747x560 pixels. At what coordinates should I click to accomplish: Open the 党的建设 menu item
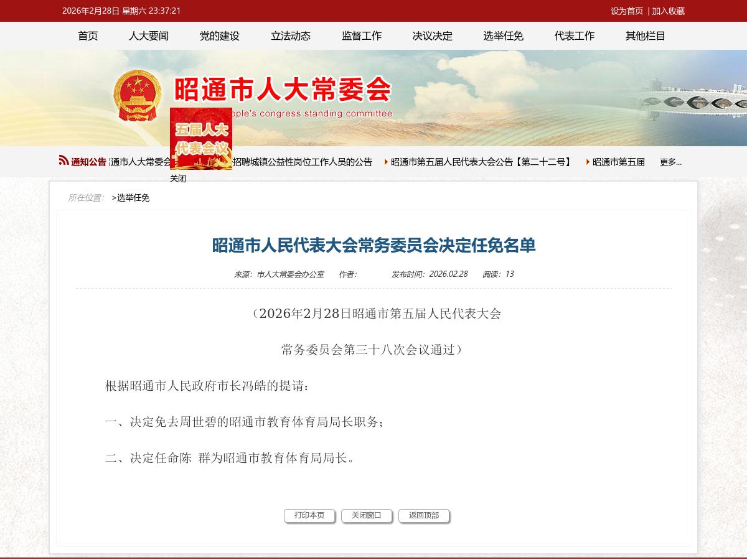tap(220, 36)
